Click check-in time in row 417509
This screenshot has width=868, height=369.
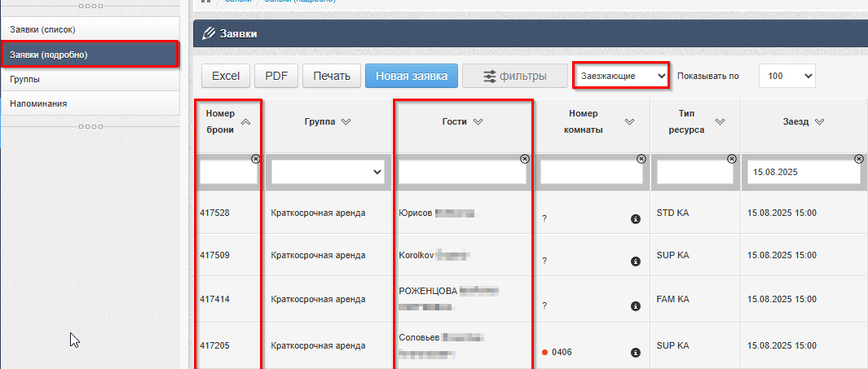782,255
